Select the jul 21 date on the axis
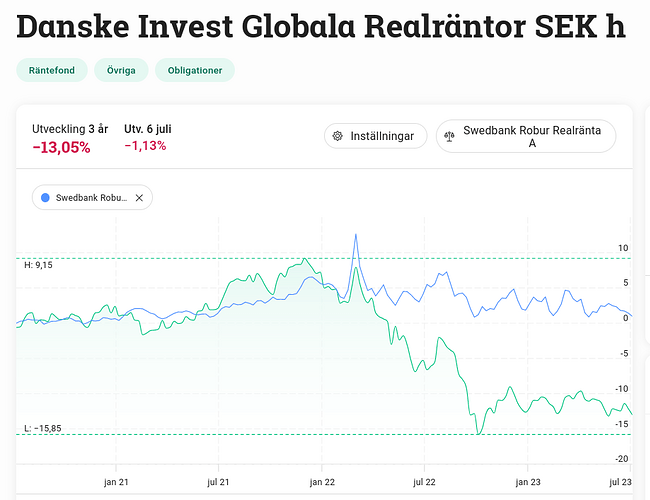This screenshot has height=500, width=650. [219, 481]
